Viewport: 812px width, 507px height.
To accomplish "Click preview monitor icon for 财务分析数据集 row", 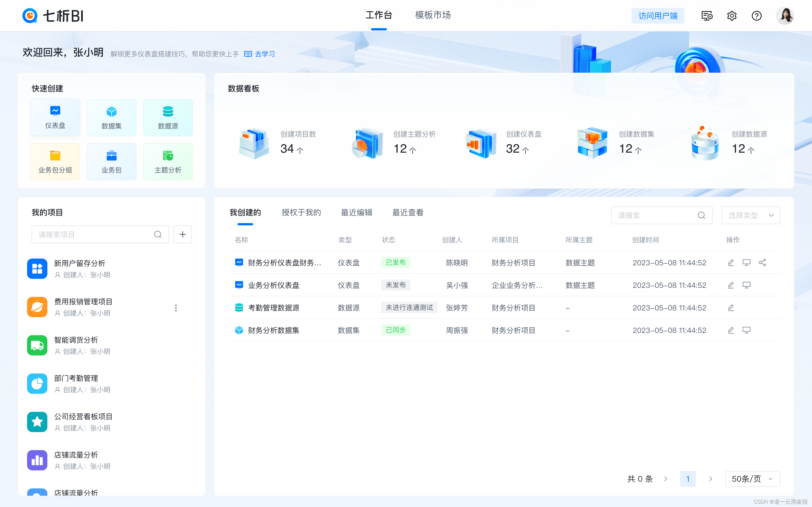I will (746, 330).
